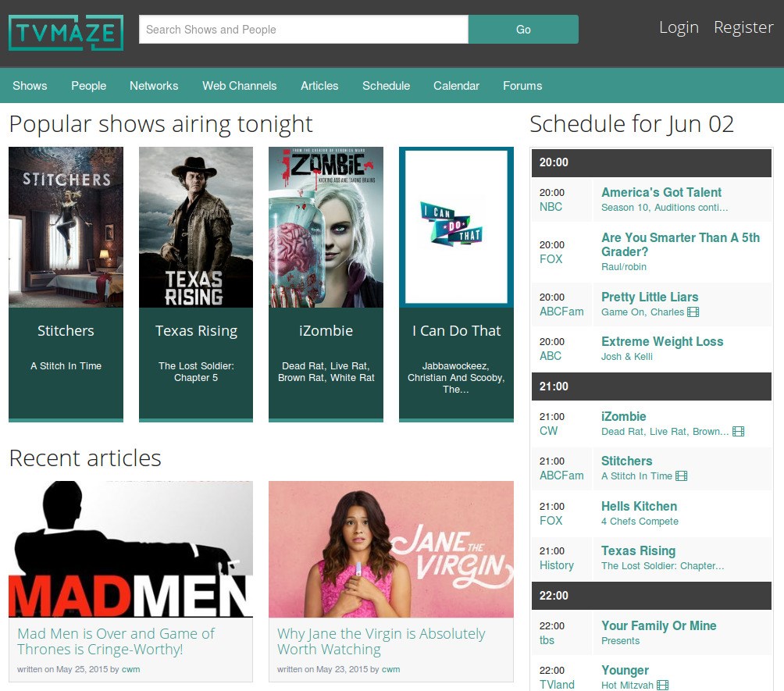Open the Calendar page
This screenshot has height=691, width=784.
point(457,86)
